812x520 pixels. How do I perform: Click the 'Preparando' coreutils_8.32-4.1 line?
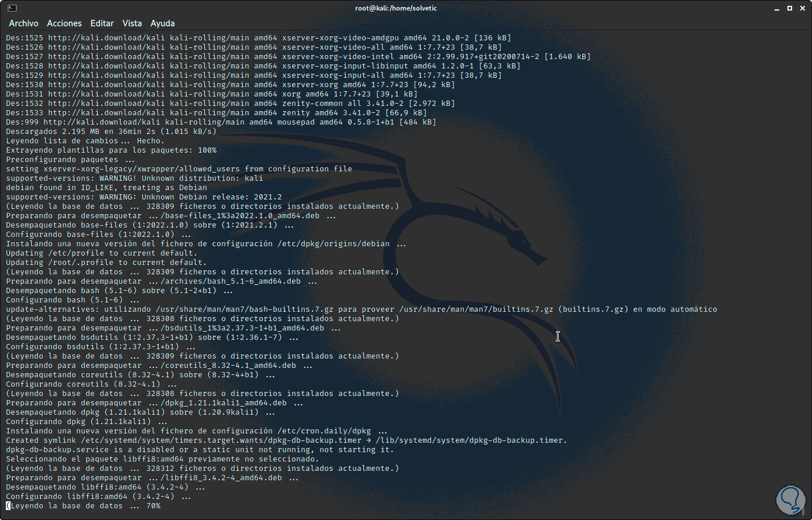click(x=159, y=366)
